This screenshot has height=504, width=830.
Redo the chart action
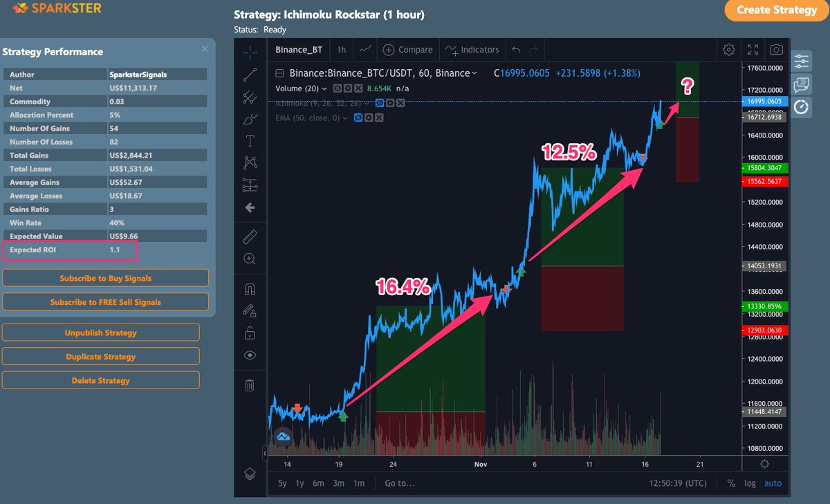click(x=533, y=50)
